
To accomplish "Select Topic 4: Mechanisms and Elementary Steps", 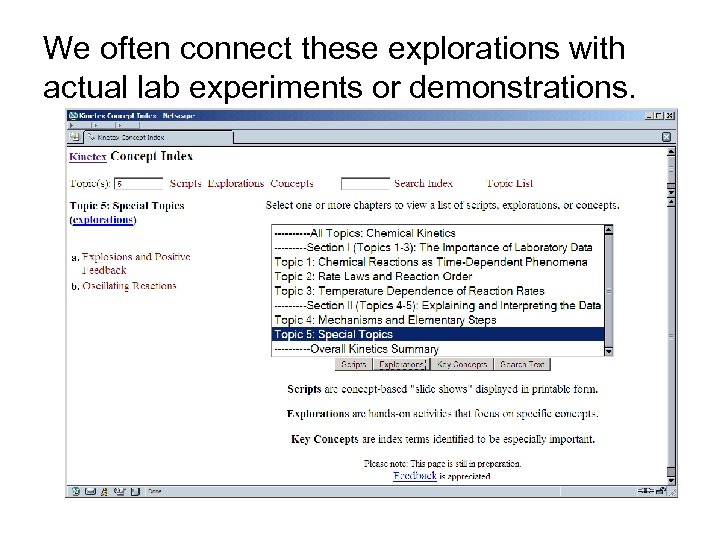I will click(x=438, y=320).
